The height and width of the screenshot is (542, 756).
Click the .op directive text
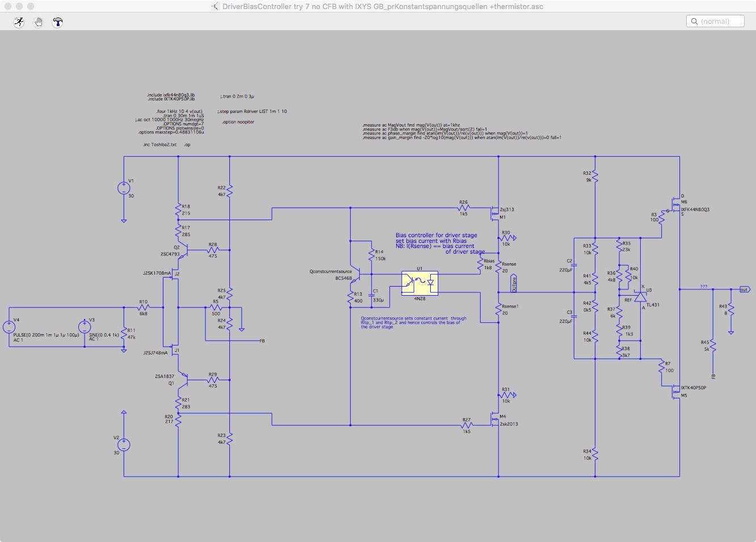point(187,145)
